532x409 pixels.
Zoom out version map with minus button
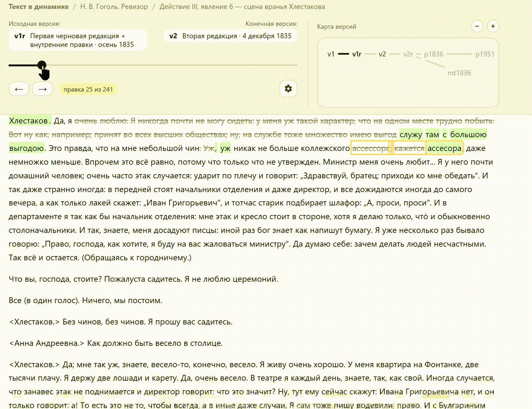click(x=477, y=26)
